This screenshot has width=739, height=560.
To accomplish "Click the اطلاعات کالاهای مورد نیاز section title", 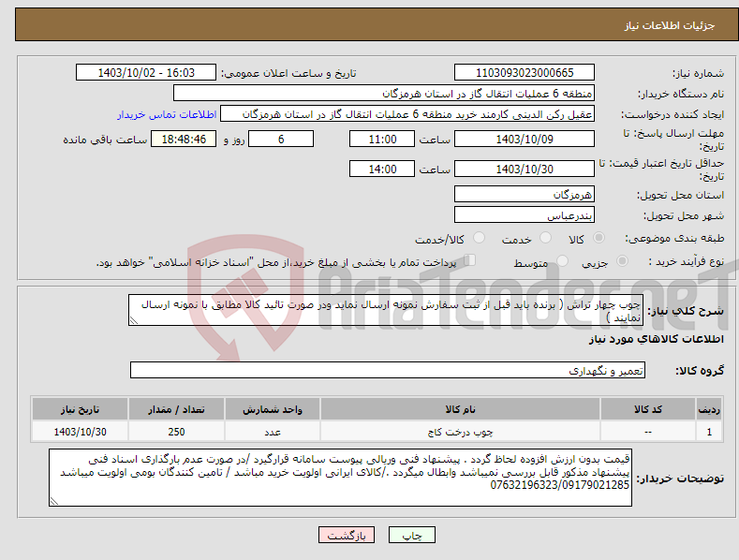I will pyautogui.click(x=656, y=339).
